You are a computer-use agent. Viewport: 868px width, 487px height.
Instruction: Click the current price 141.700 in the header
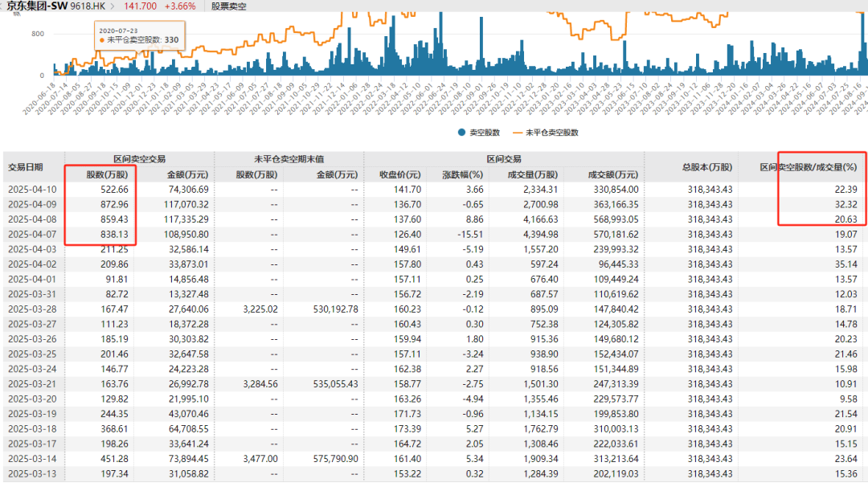pyautogui.click(x=140, y=6)
